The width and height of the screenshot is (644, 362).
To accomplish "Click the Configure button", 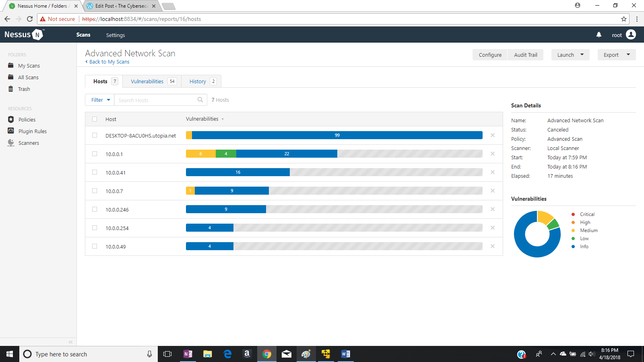I will tap(489, 54).
